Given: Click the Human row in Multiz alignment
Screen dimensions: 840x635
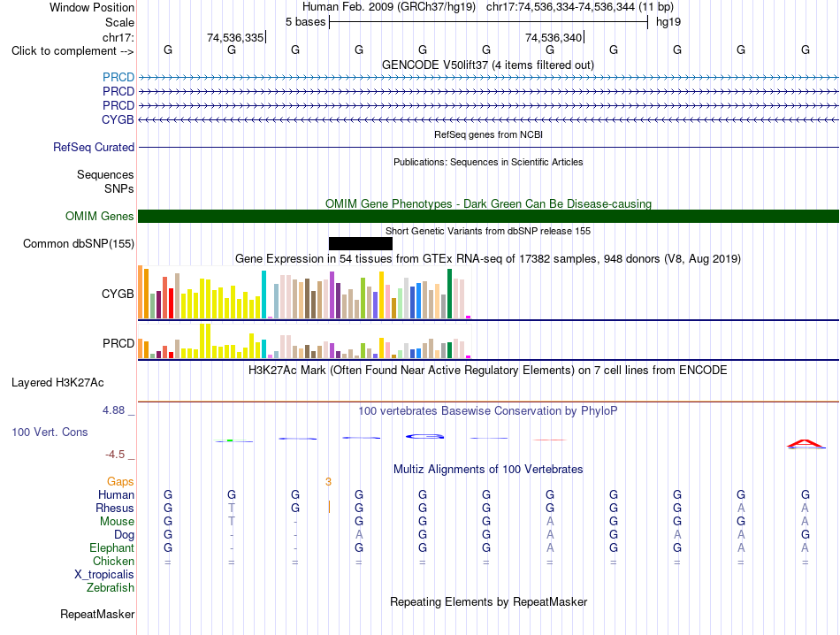Looking at the screenshot, I should (489, 494).
